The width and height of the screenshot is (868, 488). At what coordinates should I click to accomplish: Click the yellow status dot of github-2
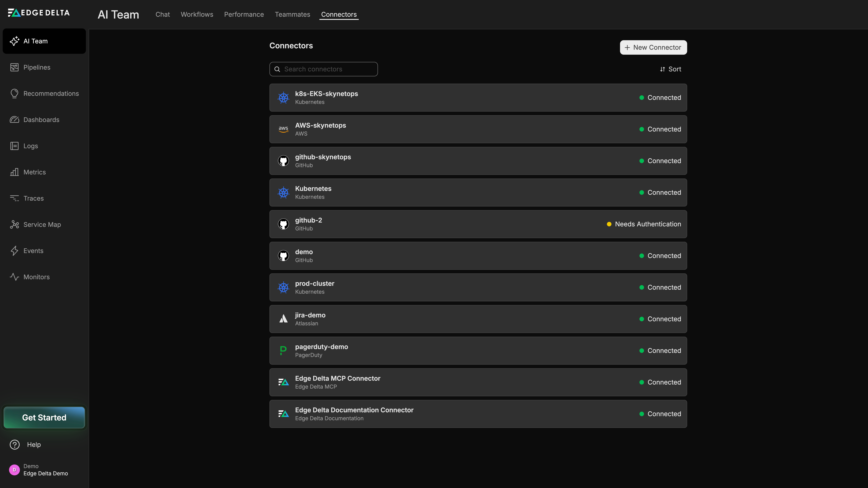pyautogui.click(x=609, y=224)
